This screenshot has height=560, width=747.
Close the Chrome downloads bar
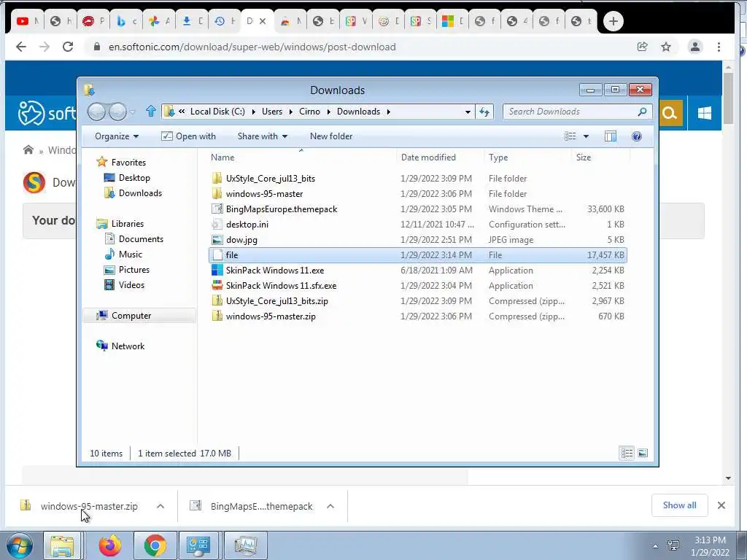click(x=721, y=506)
